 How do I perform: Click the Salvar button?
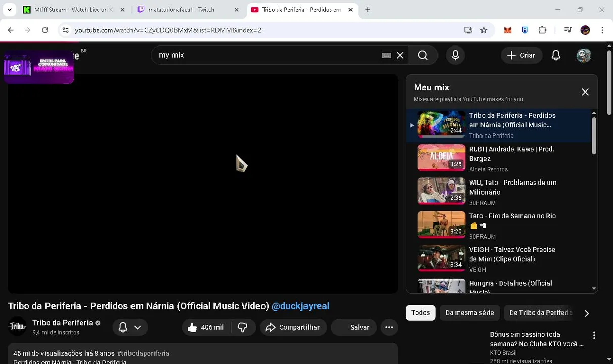(354, 327)
